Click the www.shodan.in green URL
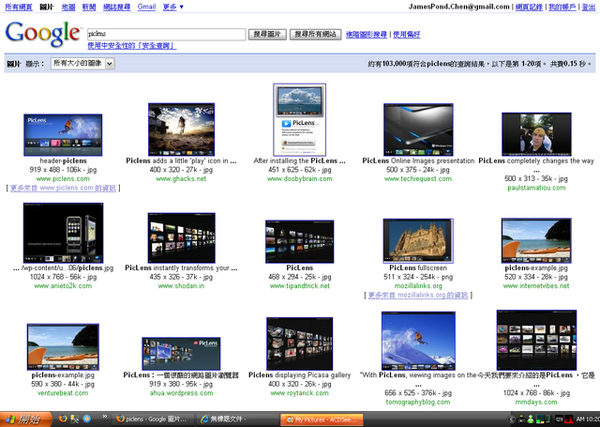The width and height of the screenshot is (600, 427). point(181,286)
